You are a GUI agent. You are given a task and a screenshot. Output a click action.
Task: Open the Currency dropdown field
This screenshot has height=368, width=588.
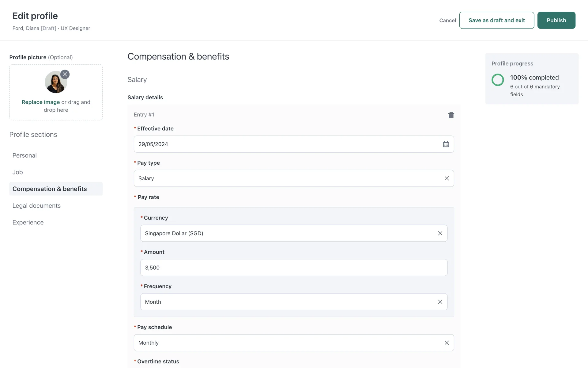[x=276, y=233]
